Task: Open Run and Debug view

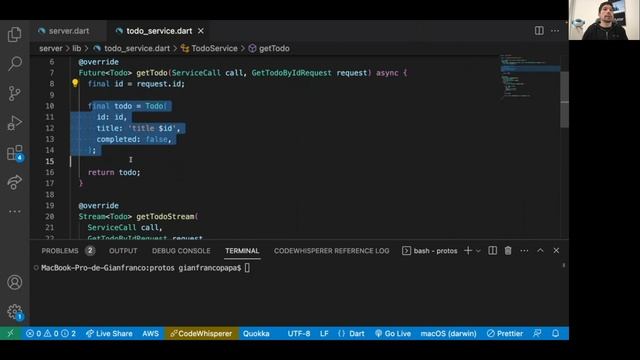Action: [x=15, y=123]
